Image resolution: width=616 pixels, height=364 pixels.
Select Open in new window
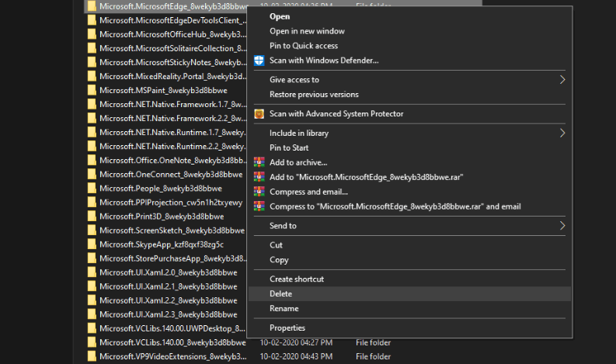307,31
